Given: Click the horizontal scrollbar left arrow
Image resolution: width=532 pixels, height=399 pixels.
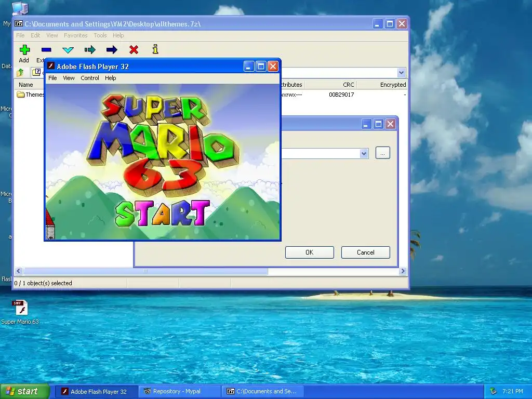Looking at the screenshot, I should tap(19, 271).
